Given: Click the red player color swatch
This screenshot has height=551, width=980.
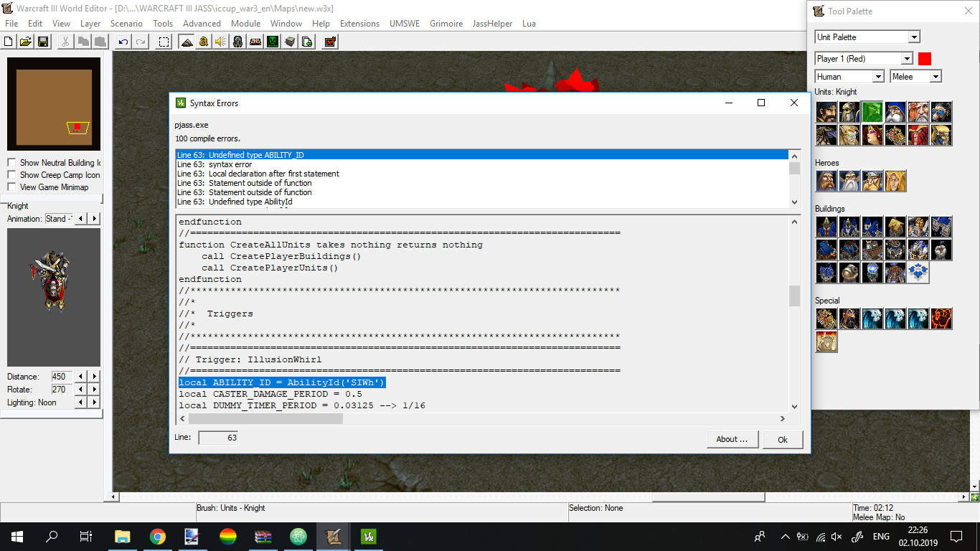Looking at the screenshot, I should (x=925, y=59).
